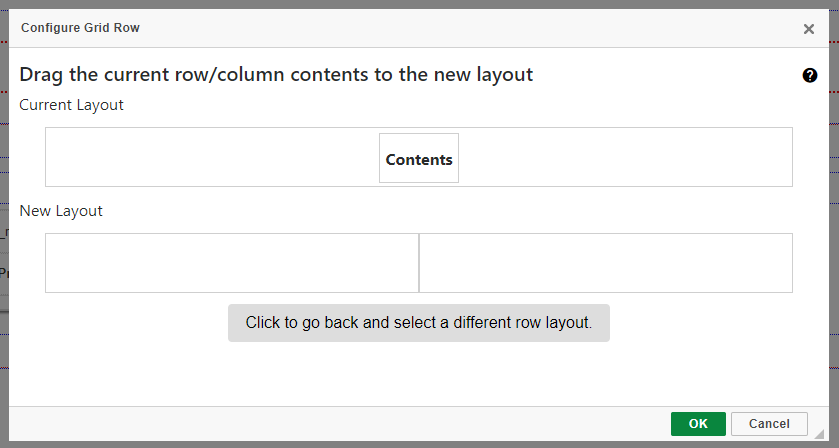Click the New Layout label
The image size is (839, 448).
coord(61,211)
